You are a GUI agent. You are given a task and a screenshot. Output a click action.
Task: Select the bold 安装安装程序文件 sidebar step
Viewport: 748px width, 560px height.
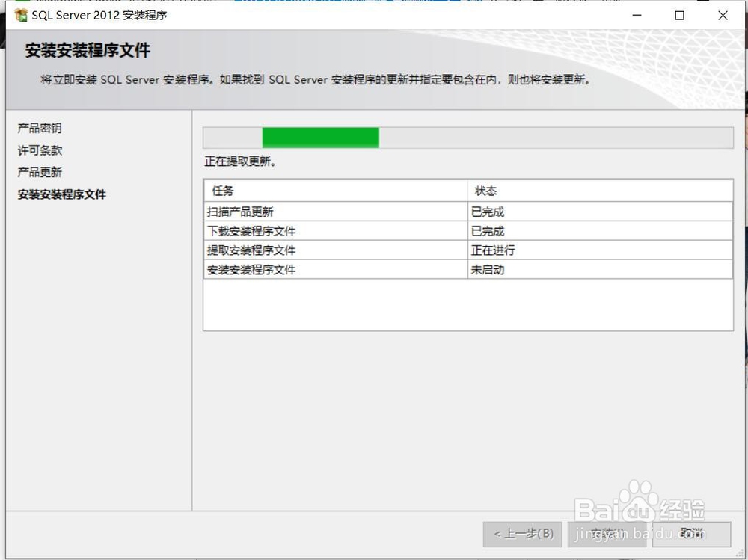coord(61,194)
